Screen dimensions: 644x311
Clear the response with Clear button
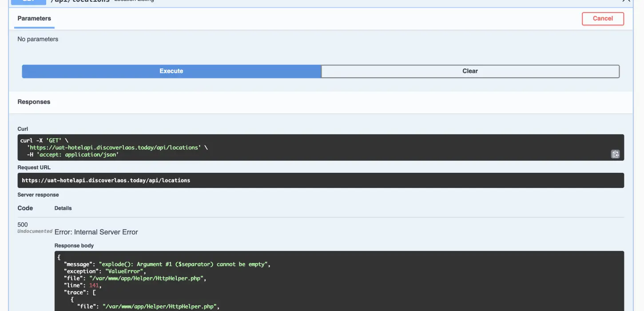tap(470, 71)
